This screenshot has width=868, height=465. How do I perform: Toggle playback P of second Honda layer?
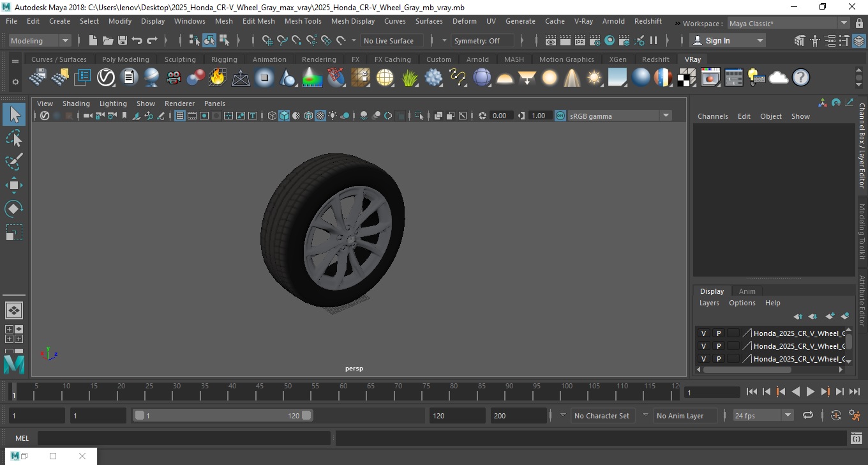point(718,346)
